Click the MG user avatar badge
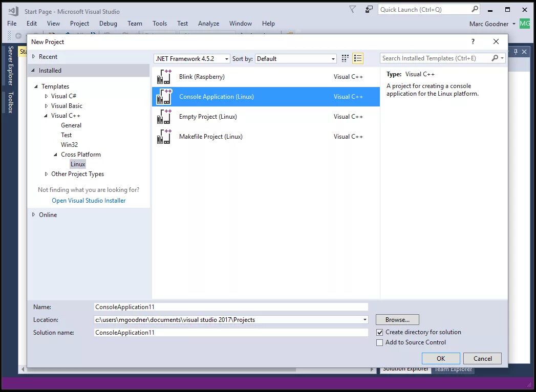The image size is (536, 392). pyautogui.click(x=525, y=24)
